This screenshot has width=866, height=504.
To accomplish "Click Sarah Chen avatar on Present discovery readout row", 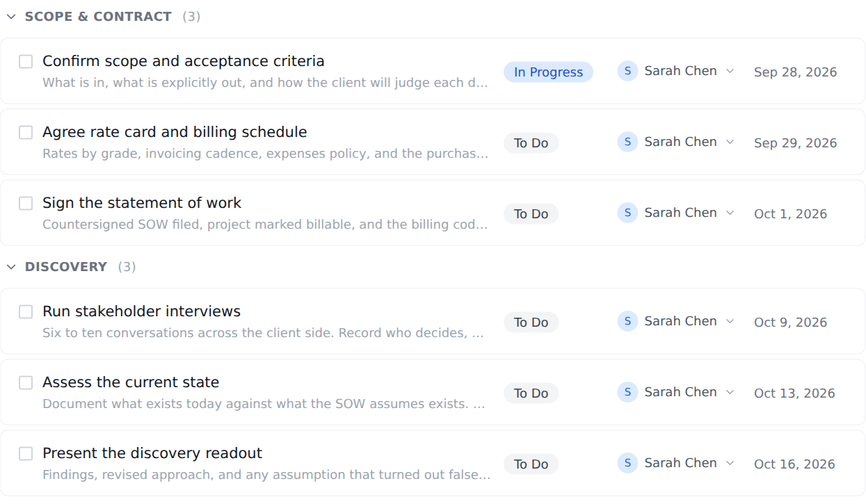I will (x=627, y=463).
